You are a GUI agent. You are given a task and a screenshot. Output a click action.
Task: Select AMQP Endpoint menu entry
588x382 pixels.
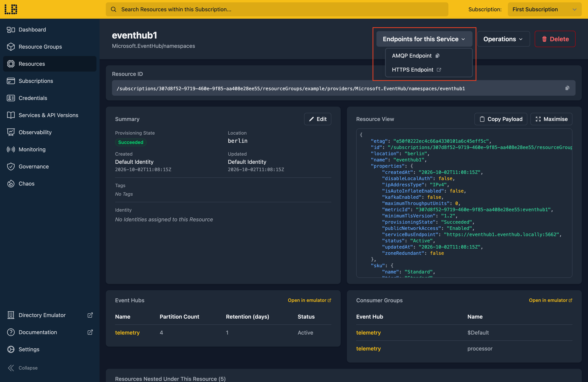tap(429, 56)
